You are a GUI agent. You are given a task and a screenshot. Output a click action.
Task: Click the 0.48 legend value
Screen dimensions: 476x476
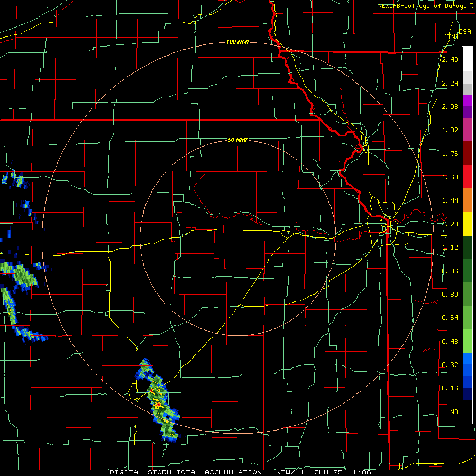pos(450,342)
